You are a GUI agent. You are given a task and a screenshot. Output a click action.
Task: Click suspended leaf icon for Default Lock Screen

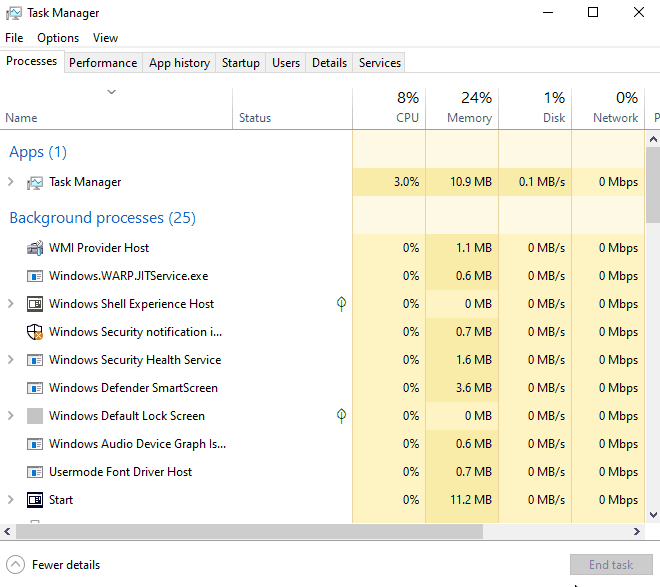341,416
